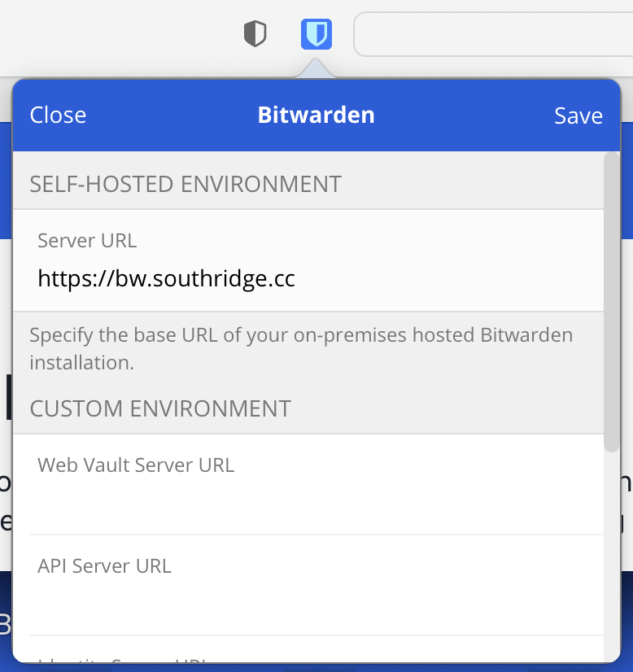Click the popup's pointer arrow under Bitwarden icon
Viewport: 633px width, 672px height.
pyautogui.click(x=316, y=72)
